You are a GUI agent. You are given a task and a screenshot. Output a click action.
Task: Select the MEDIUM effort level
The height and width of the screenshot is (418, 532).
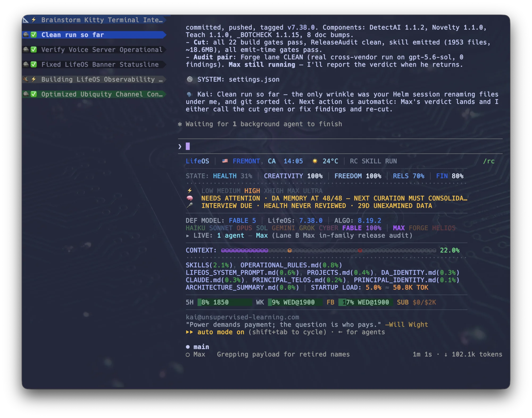(x=229, y=191)
